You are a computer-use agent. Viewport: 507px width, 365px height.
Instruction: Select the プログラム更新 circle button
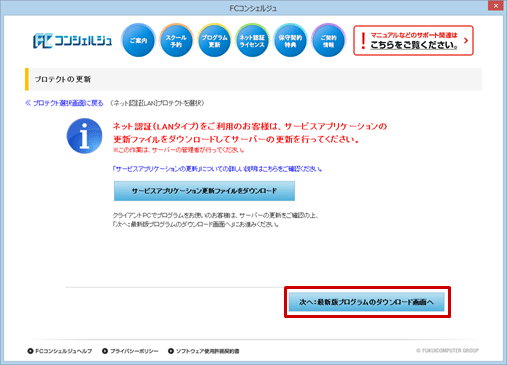point(214,40)
